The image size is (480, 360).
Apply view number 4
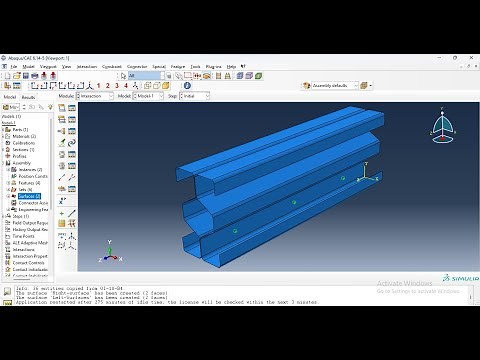[x=126, y=86]
